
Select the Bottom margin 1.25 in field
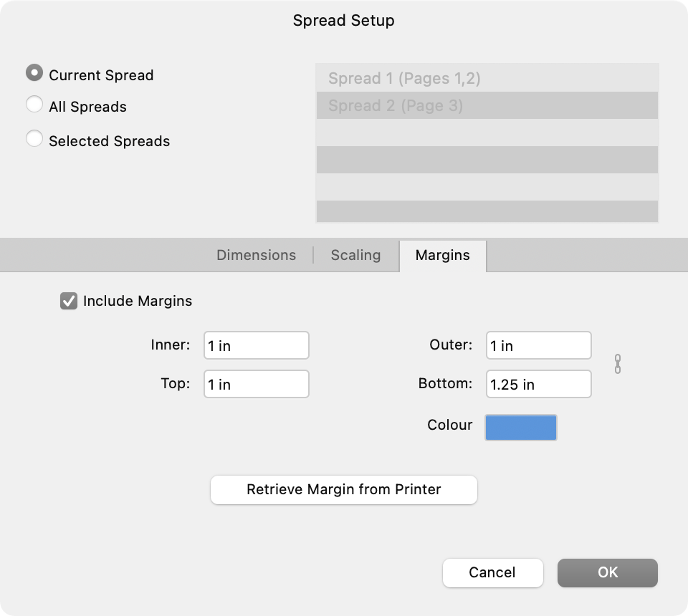538,384
